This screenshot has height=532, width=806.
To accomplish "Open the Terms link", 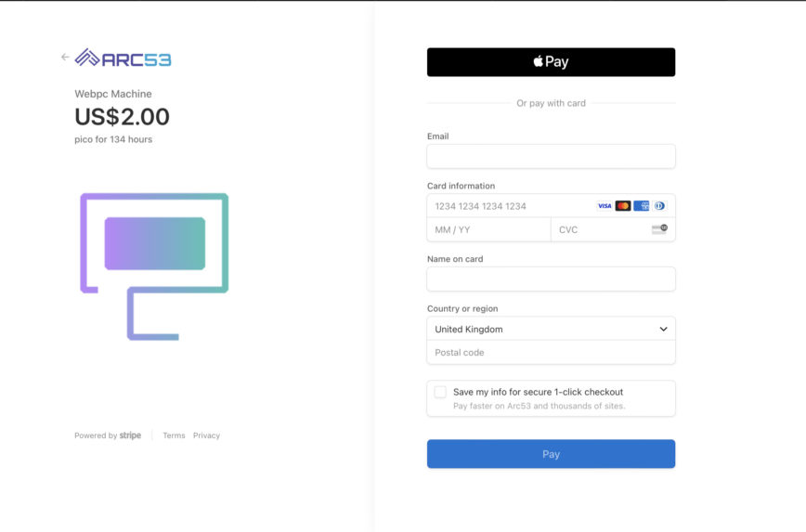I will [x=174, y=435].
